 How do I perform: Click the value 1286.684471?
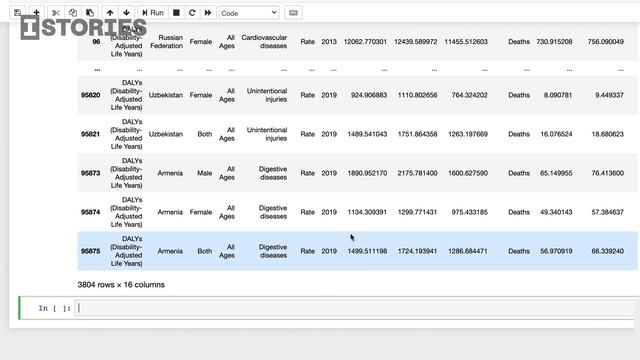[x=468, y=251]
